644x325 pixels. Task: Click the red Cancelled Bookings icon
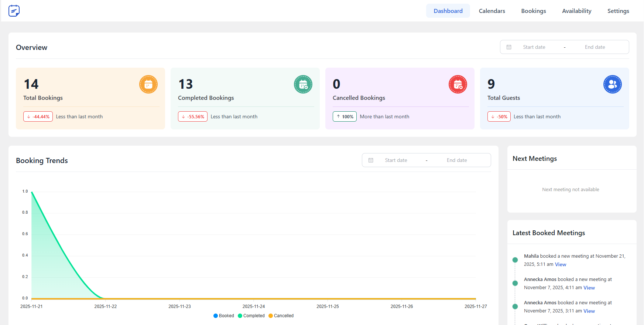pyautogui.click(x=458, y=85)
